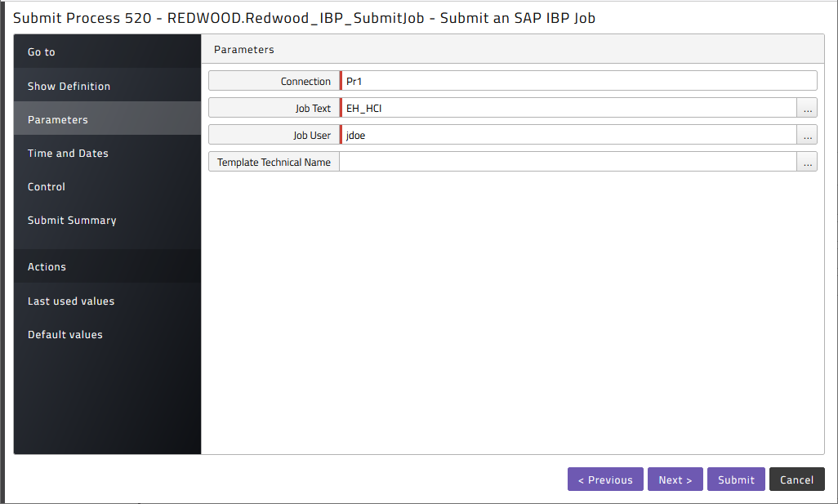
Task: Submit the process with Submit button
Action: pos(736,479)
